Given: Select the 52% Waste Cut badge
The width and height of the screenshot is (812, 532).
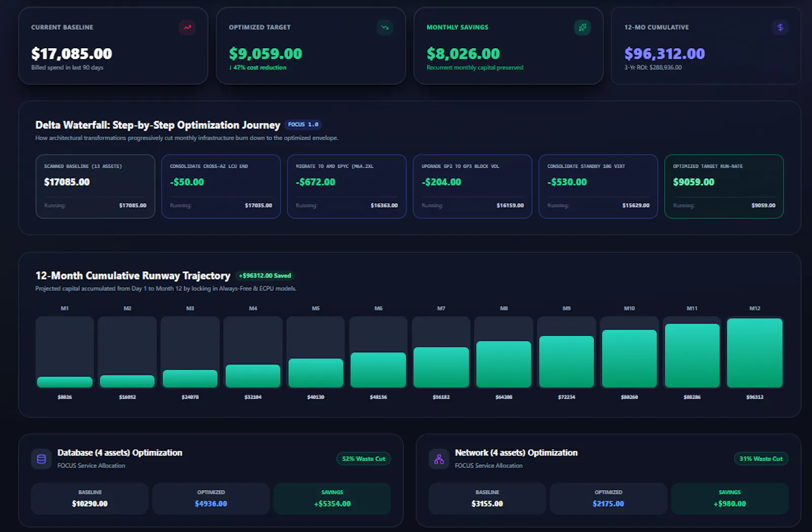Looking at the screenshot, I should (363, 459).
